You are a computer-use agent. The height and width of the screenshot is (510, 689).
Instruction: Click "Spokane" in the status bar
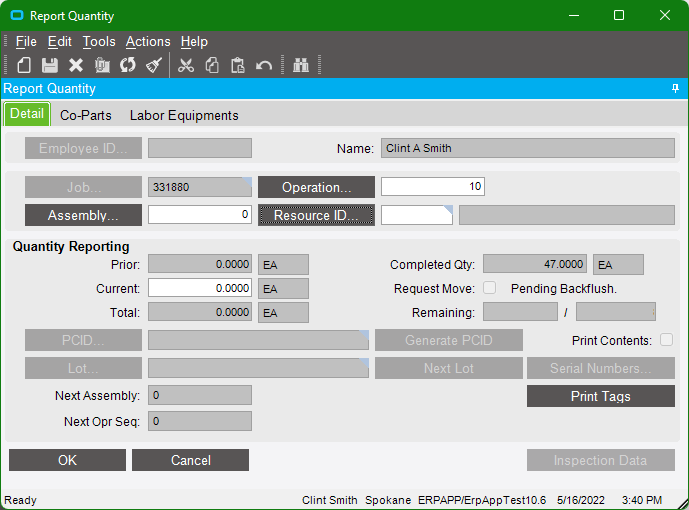tap(388, 500)
